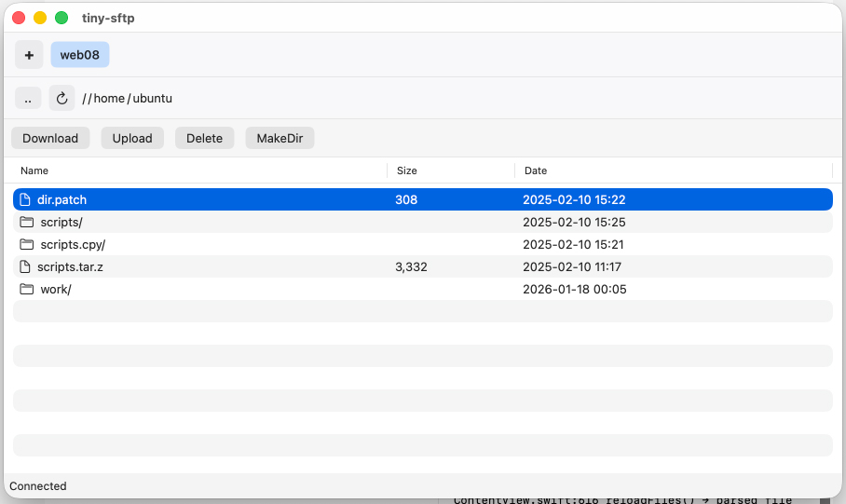Reload the directory with the refresh icon
This screenshot has height=504, width=846.
point(62,98)
